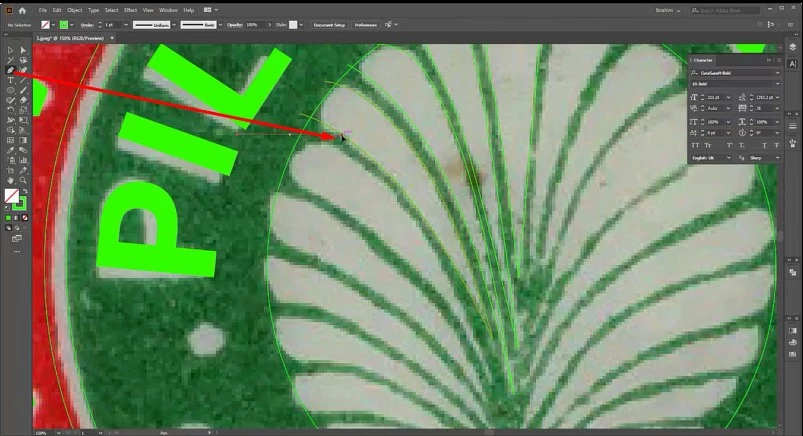Select the Eyedropper tool

pyautogui.click(x=10, y=150)
